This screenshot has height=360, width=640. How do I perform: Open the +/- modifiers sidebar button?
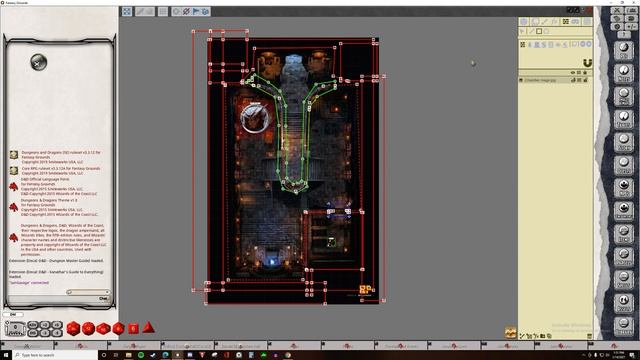(x=631, y=27)
